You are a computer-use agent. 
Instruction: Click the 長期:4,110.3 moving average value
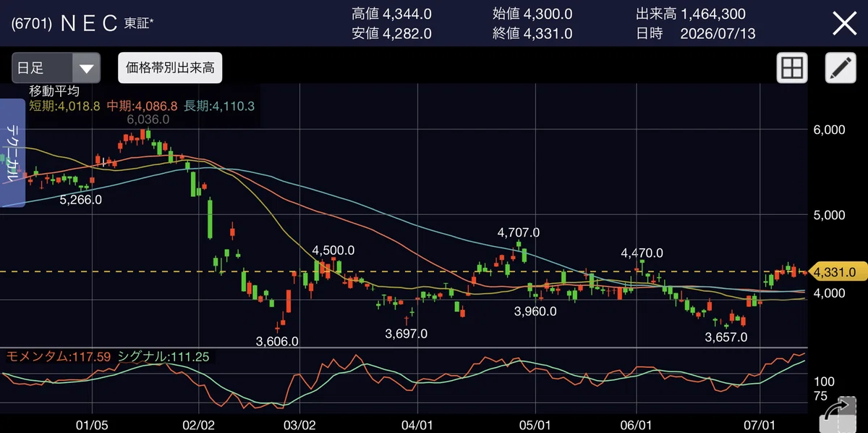click(x=219, y=106)
